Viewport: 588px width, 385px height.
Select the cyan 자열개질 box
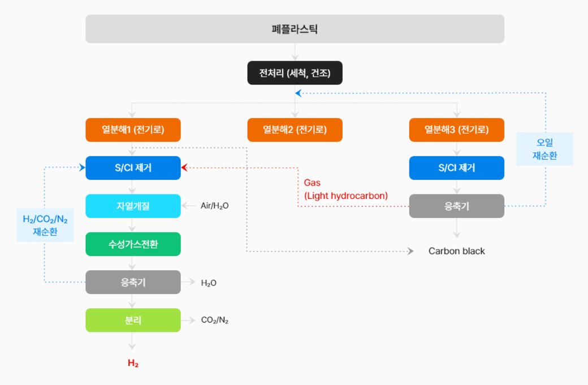[133, 206]
